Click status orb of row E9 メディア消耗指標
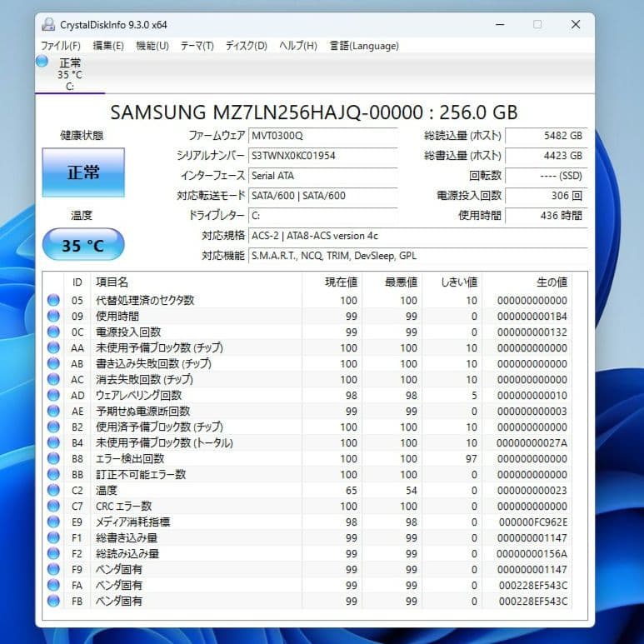The height and width of the screenshot is (644, 644). (53, 522)
